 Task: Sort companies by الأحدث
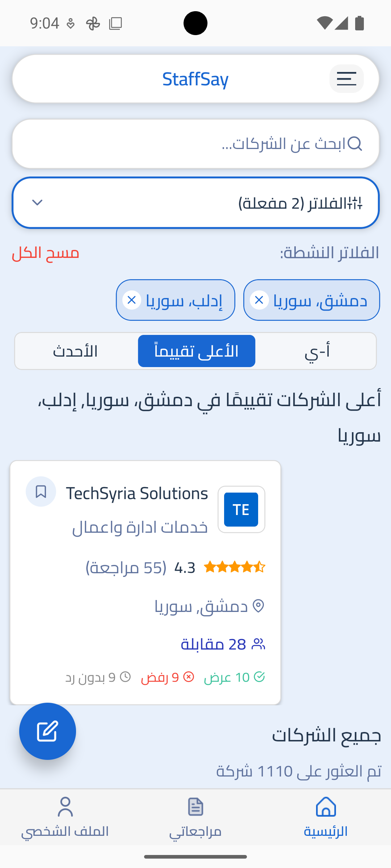click(75, 351)
